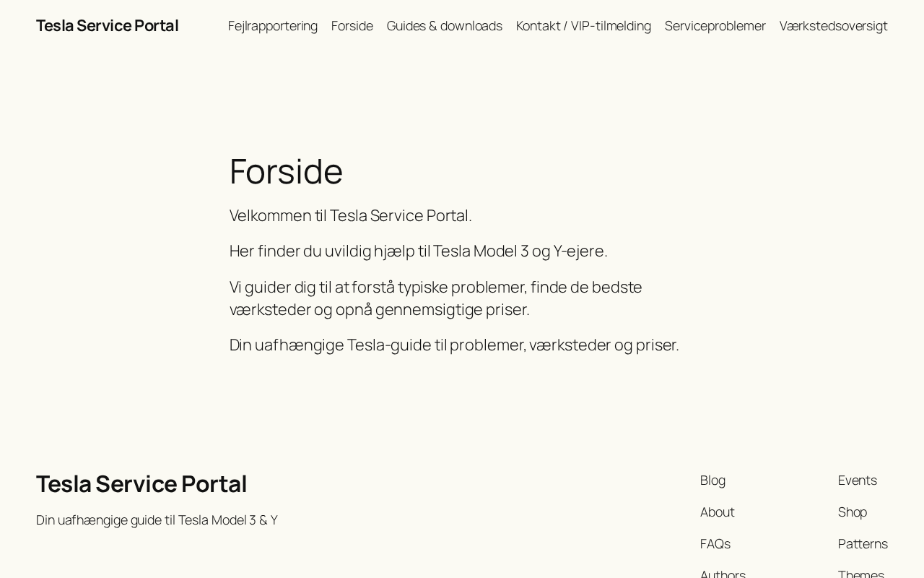Open the Patterns footer link

862,544
